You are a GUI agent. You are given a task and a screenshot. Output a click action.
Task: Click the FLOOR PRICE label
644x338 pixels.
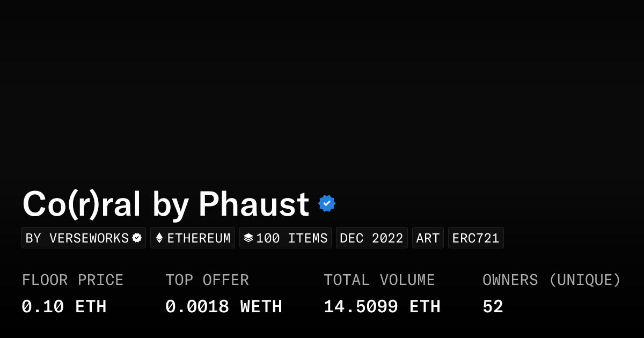pos(72,280)
